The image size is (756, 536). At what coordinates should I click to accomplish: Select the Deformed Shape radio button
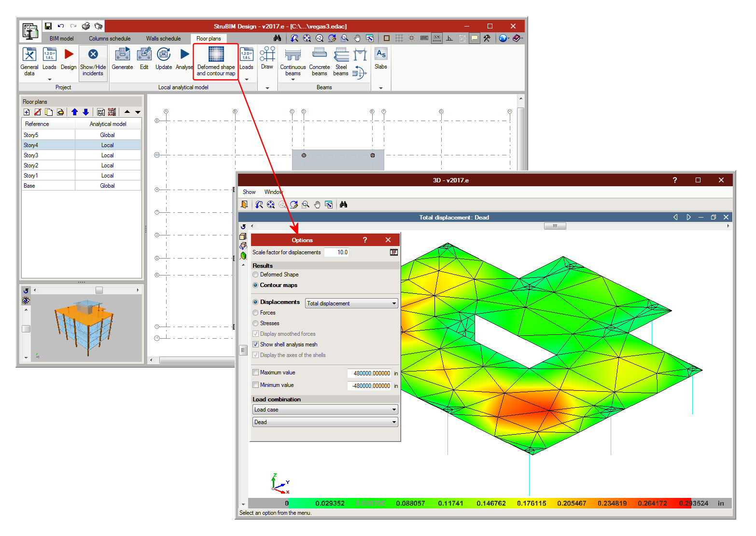coord(255,275)
